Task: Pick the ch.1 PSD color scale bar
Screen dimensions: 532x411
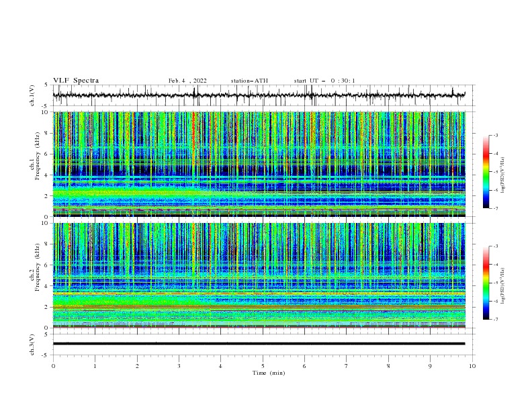Action: [486, 172]
